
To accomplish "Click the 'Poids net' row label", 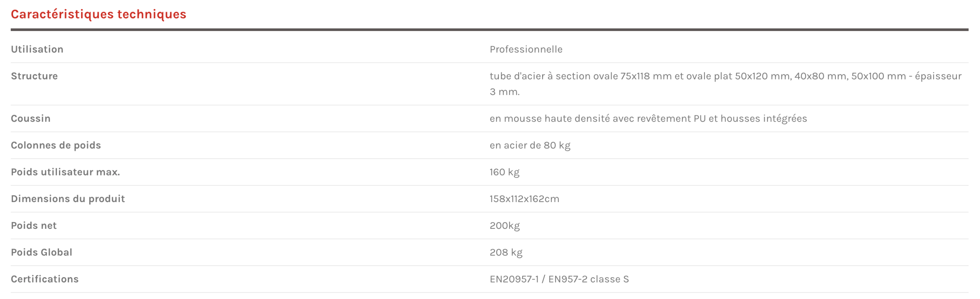I will [34, 226].
